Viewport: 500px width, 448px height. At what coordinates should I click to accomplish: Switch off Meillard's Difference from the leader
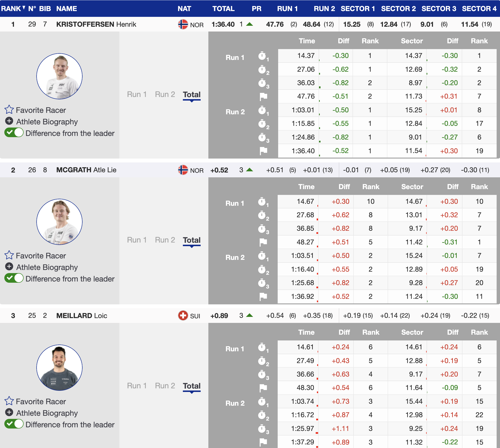[x=14, y=424]
